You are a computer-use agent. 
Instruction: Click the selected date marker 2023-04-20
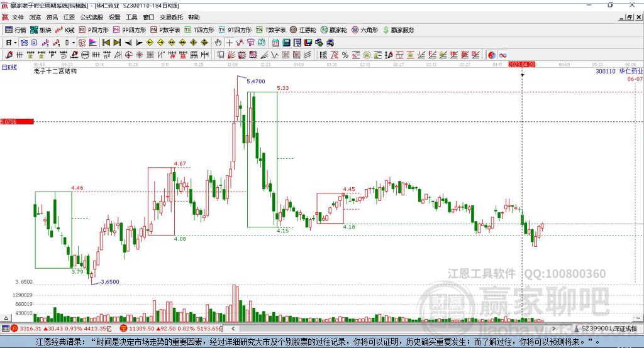coord(521,65)
